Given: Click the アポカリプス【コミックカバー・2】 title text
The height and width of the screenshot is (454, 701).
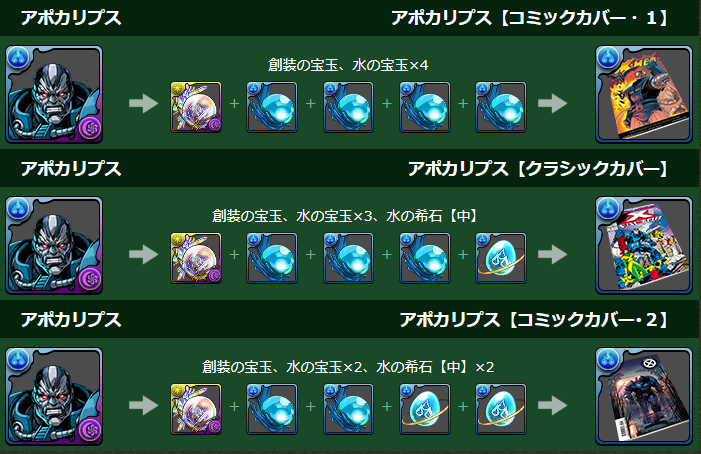Looking at the screenshot, I should 534,320.
